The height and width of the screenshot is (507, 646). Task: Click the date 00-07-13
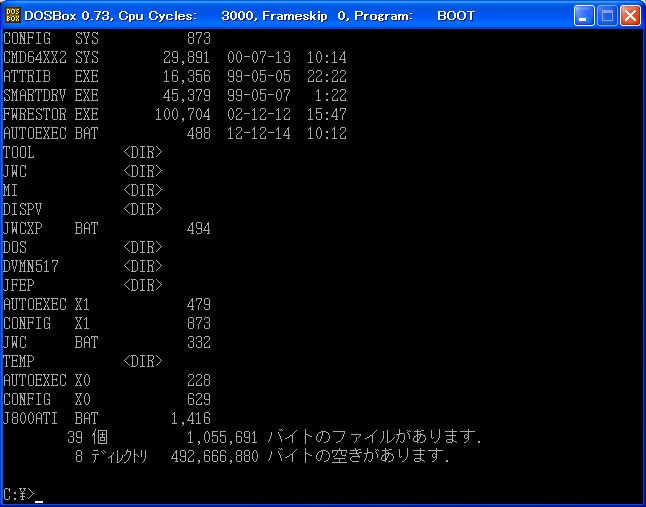click(x=259, y=58)
